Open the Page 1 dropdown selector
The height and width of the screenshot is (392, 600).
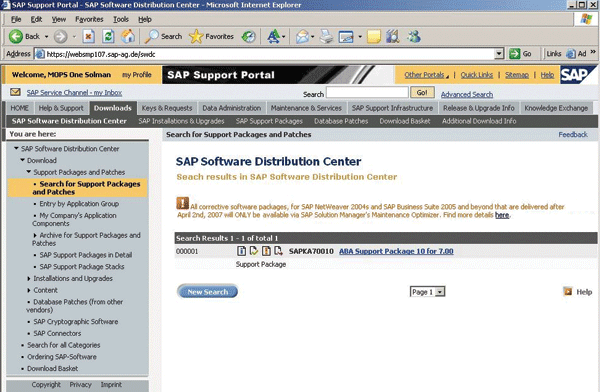[x=427, y=292]
